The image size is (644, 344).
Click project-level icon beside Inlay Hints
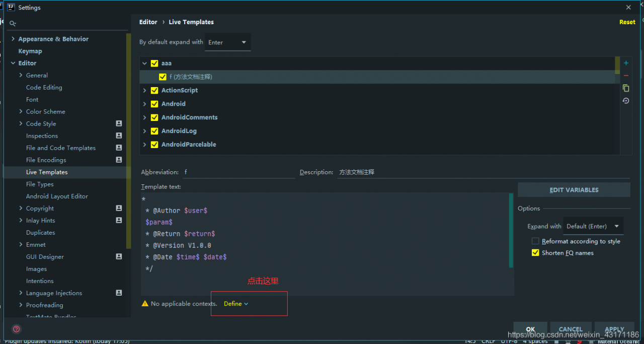pyautogui.click(x=119, y=220)
